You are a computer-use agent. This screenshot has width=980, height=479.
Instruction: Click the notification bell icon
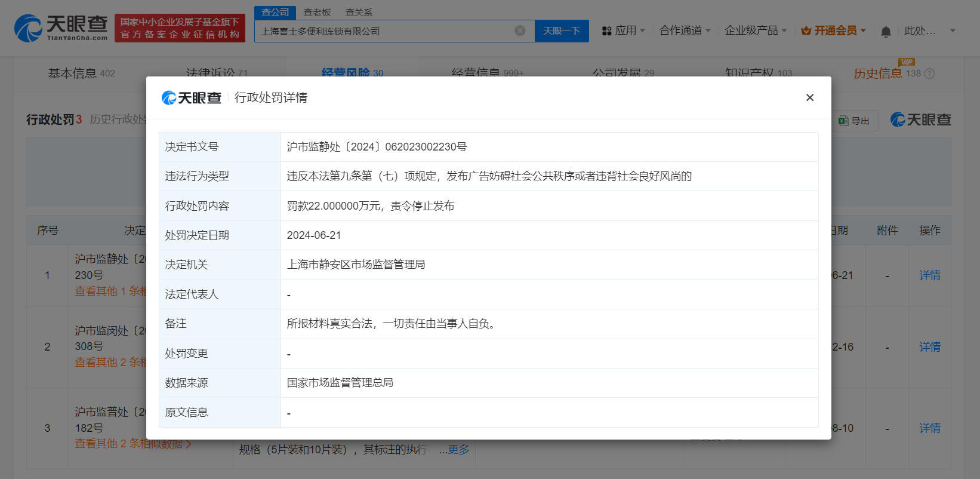886,31
